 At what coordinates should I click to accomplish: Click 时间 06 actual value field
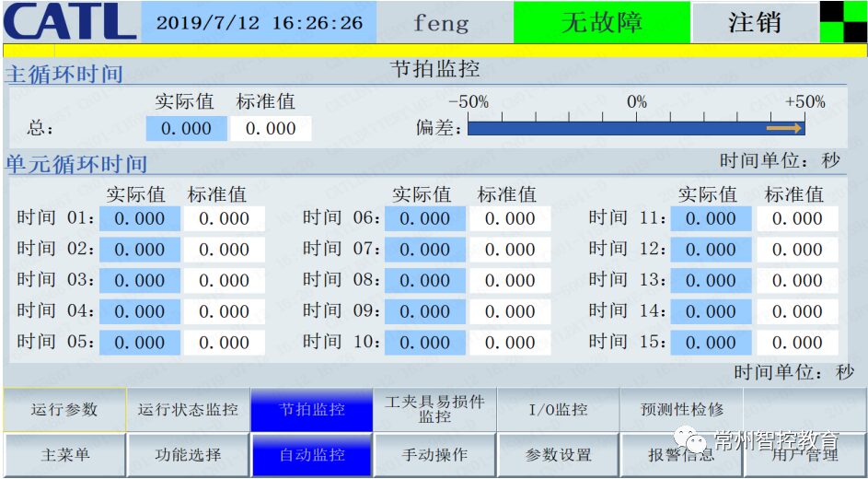[x=425, y=218]
